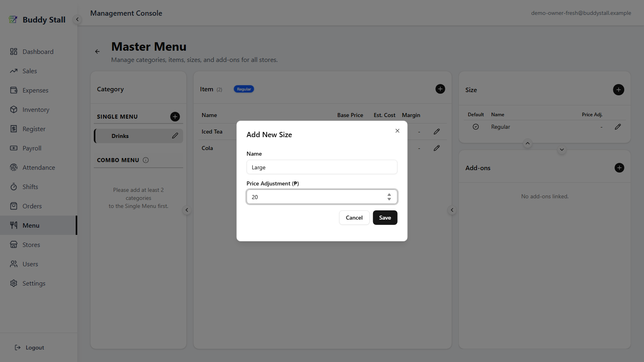Go back using arrow beside Master Menu
The width and height of the screenshot is (644, 362).
pyautogui.click(x=97, y=51)
